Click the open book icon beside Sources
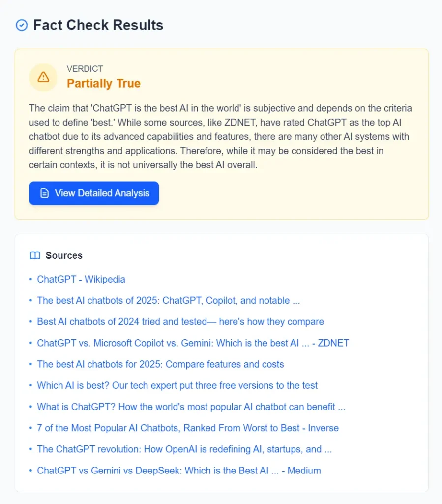This screenshot has width=442, height=504. (x=35, y=255)
